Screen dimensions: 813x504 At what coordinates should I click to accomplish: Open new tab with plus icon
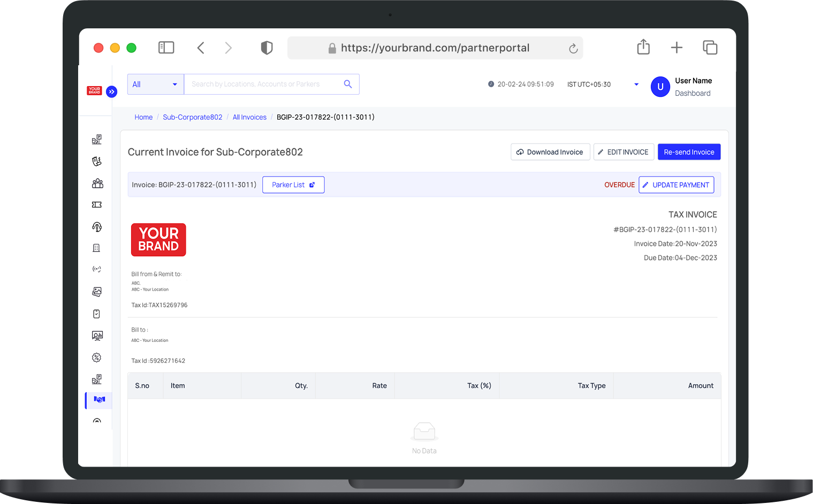[x=677, y=48]
